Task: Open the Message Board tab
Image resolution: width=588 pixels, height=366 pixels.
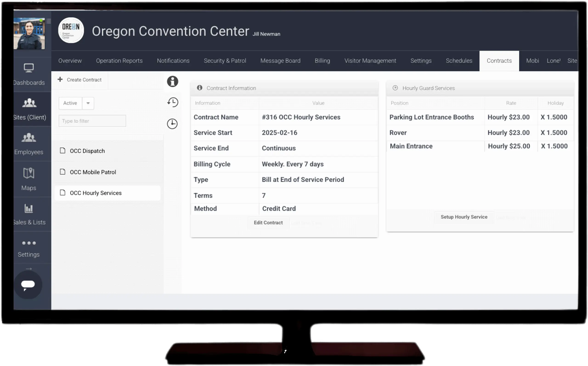Action: pyautogui.click(x=280, y=61)
